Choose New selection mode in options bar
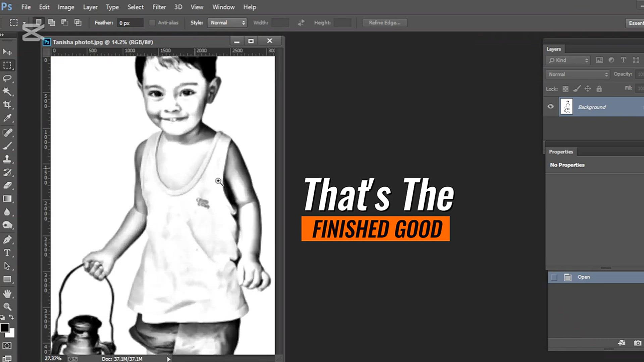 click(x=39, y=22)
